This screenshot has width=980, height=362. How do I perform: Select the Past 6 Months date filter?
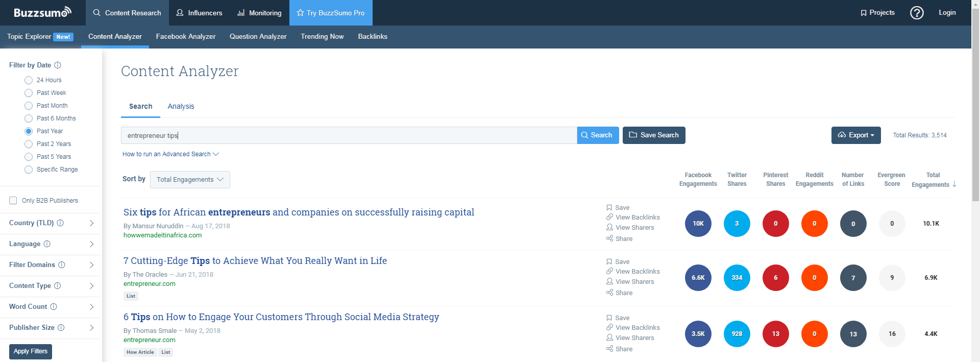[29, 118]
